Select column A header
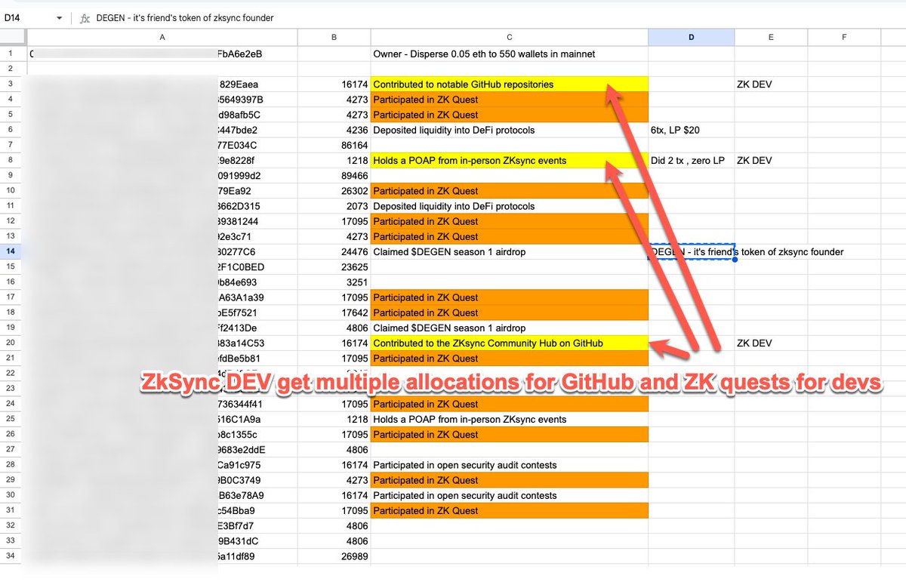Screen dimensions: 906x588 tap(162, 36)
